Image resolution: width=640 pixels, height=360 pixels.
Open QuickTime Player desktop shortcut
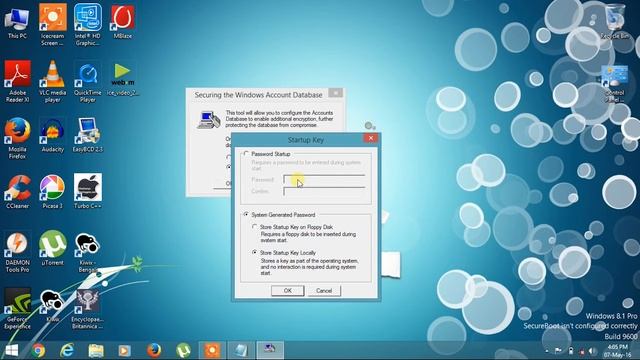point(88,81)
